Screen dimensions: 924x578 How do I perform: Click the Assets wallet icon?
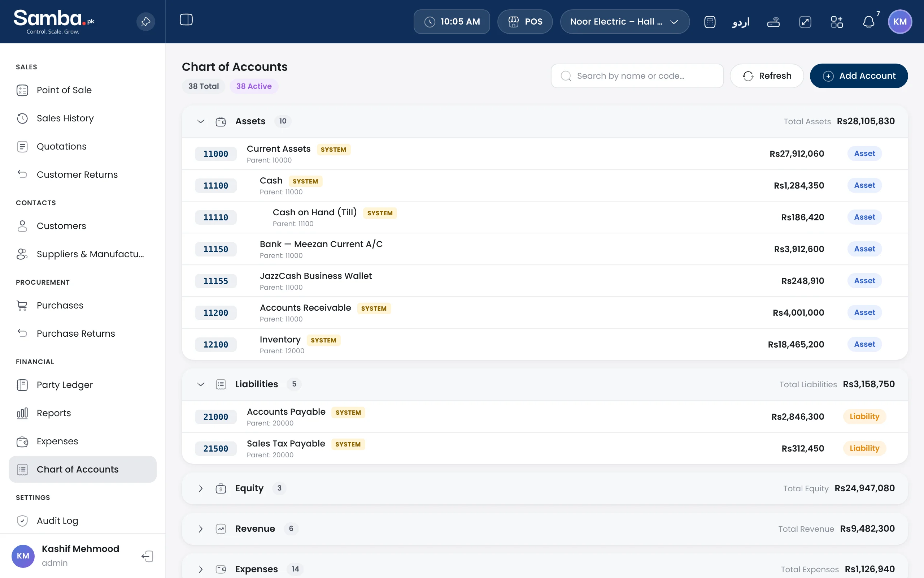pos(221,122)
